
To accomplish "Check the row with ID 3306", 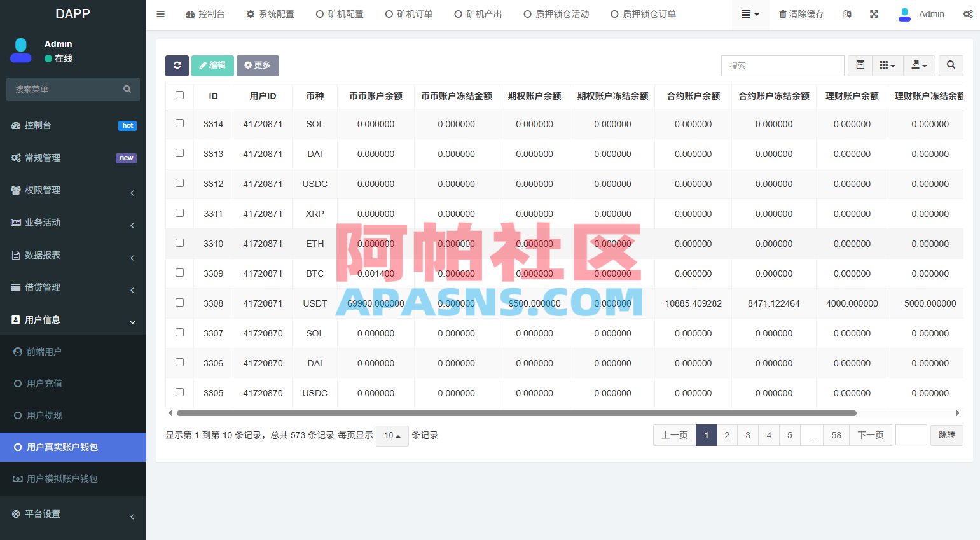I will click(x=180, y=363).
